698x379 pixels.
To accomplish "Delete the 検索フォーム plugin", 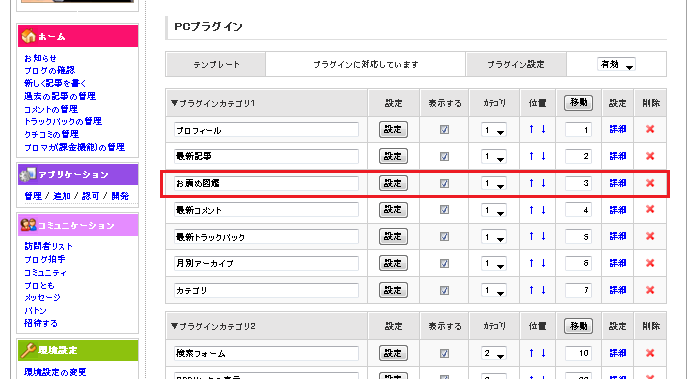I will (650, 353).
